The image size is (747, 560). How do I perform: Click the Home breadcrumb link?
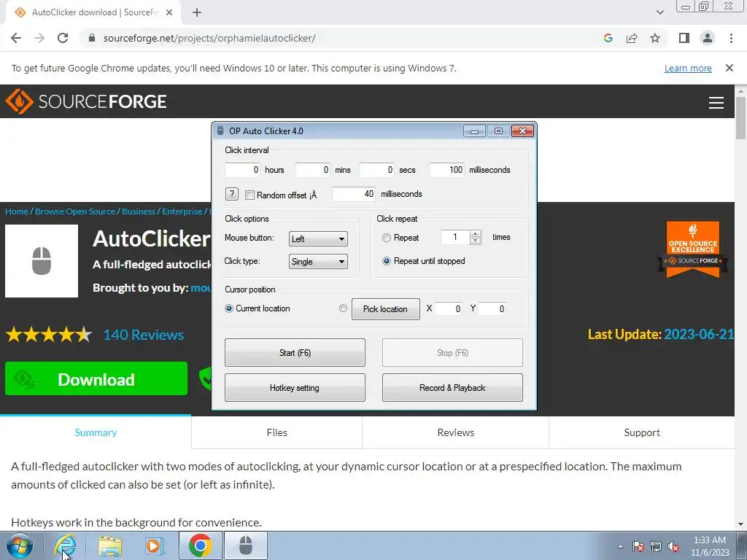tap(17, 211)
